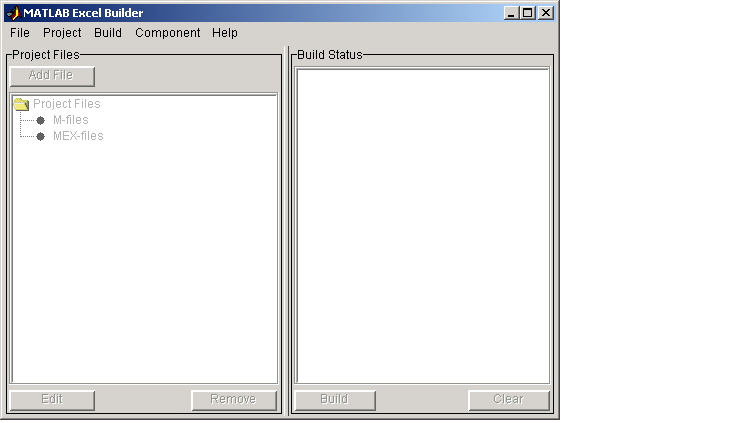Open the Project menu
The height and width of the screenshot is (423, 740).
(62, 33)
